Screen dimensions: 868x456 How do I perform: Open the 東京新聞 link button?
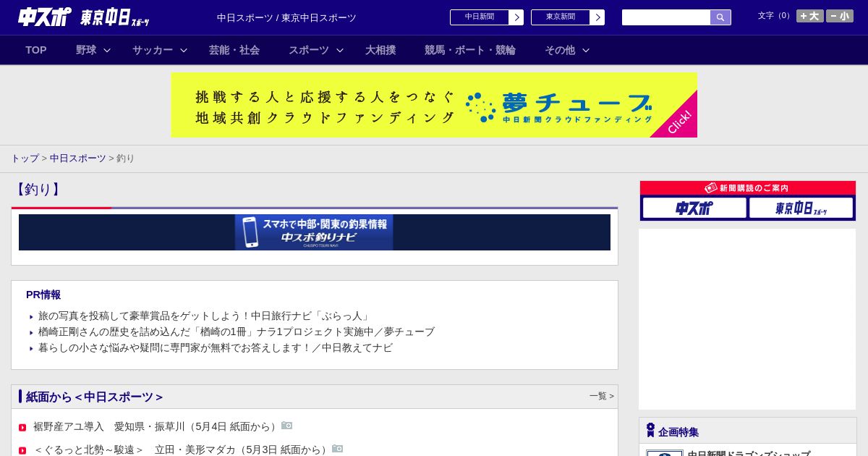coord(561,17)
